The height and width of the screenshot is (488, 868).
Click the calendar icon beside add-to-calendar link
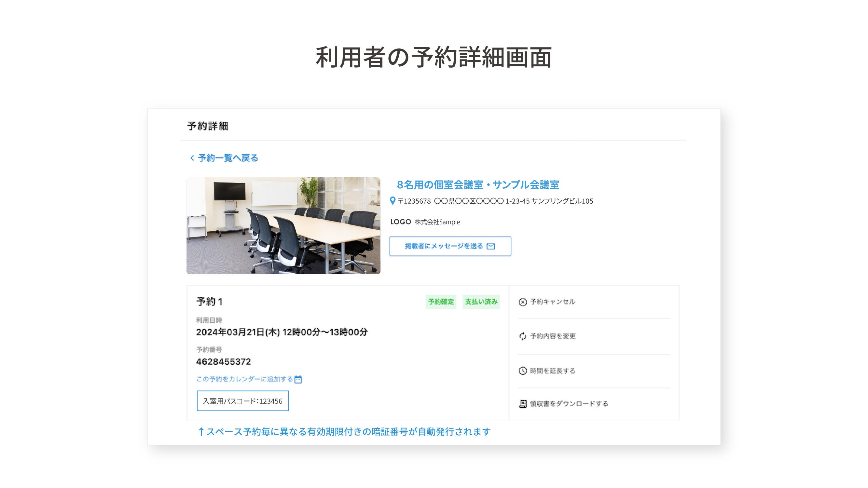[298, 380]
